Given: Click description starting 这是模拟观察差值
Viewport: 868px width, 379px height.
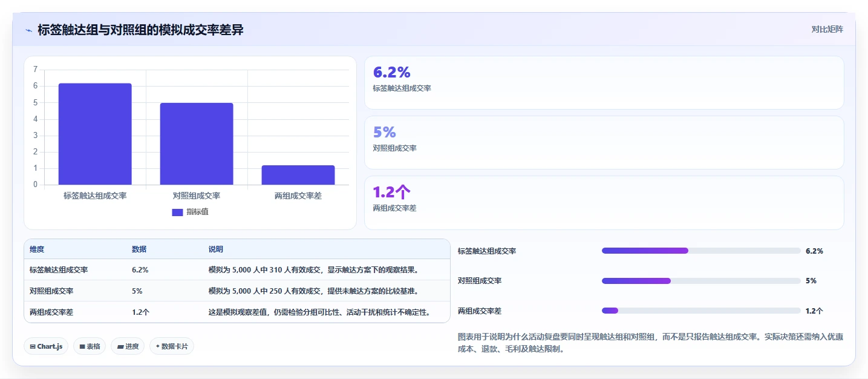Looking at the screenshot, I should pyautogui.click(x=319, y=312).
